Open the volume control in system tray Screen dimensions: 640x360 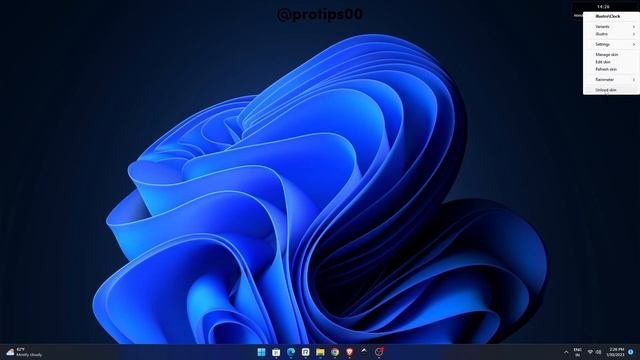(x=598, y=352)
